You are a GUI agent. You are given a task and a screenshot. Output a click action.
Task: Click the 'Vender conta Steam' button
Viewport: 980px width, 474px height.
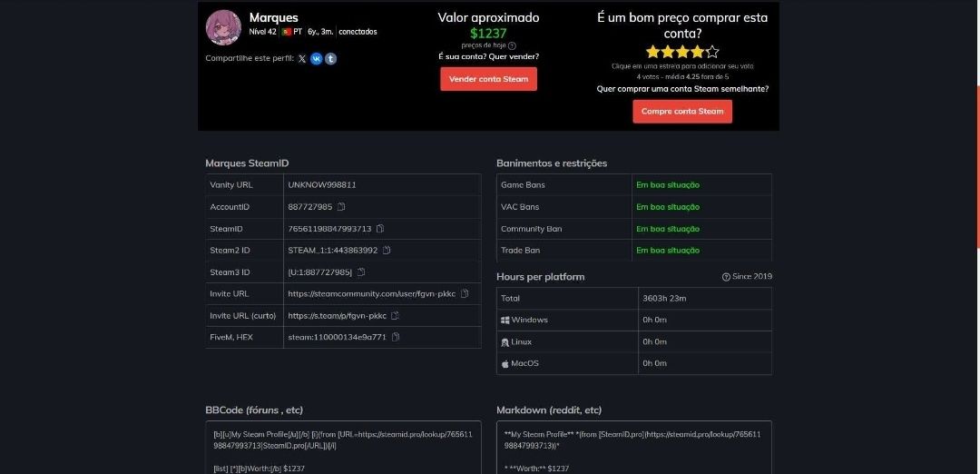pos(489,79)
